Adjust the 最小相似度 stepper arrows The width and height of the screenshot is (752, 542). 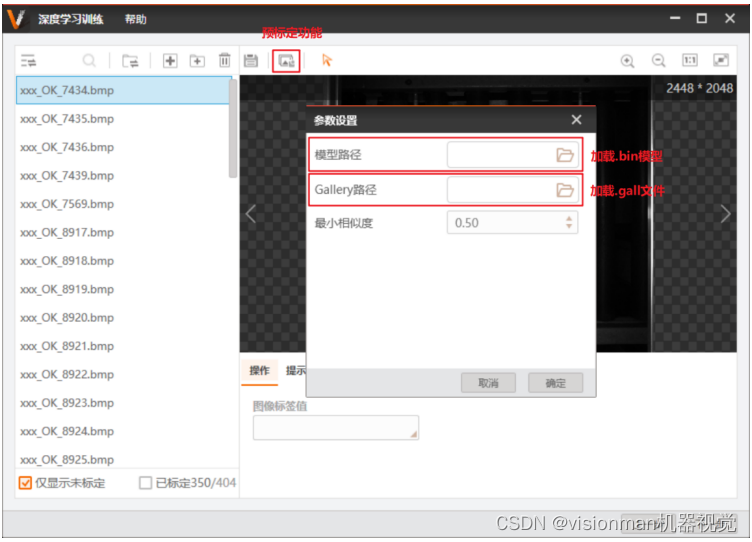(569, 223)
